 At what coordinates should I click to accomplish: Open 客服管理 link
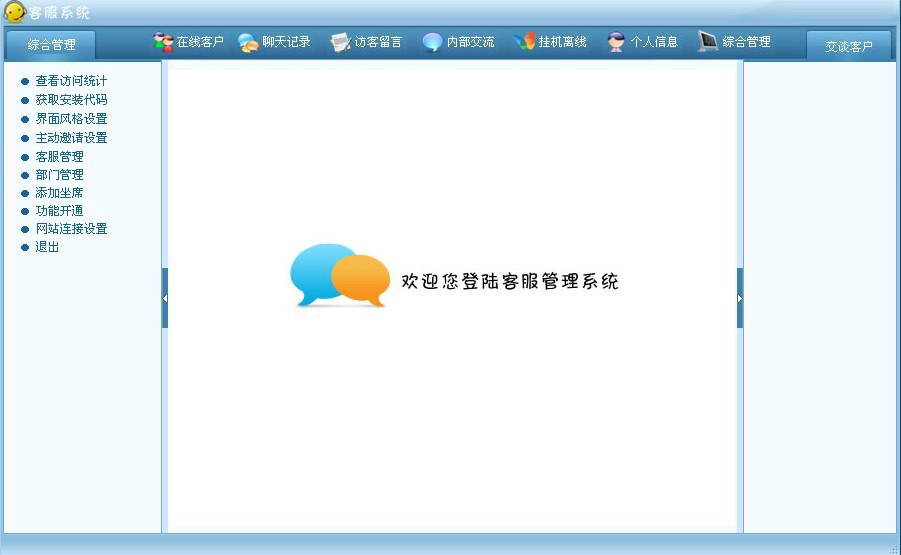[59, 157]
